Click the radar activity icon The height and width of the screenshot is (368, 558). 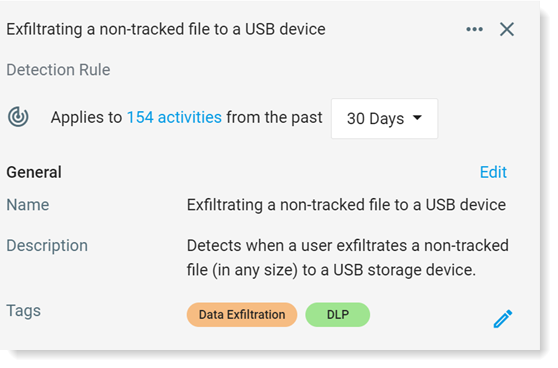tap(18, 117)
